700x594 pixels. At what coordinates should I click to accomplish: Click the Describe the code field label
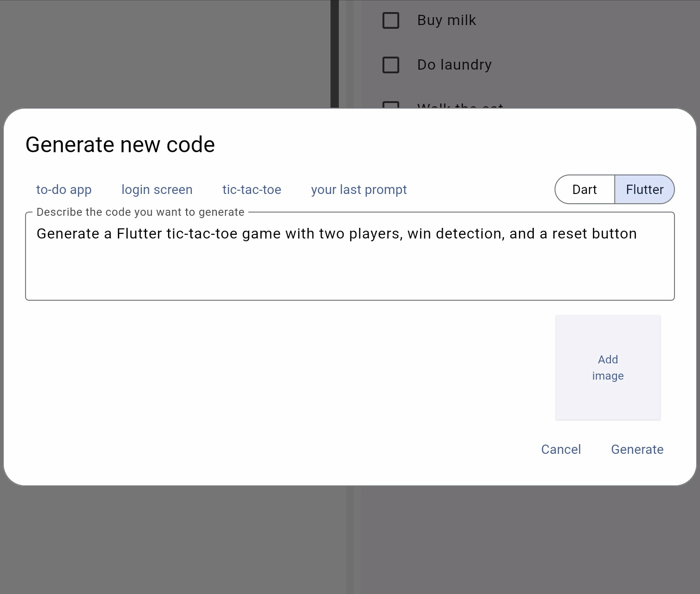coord(140,212)
